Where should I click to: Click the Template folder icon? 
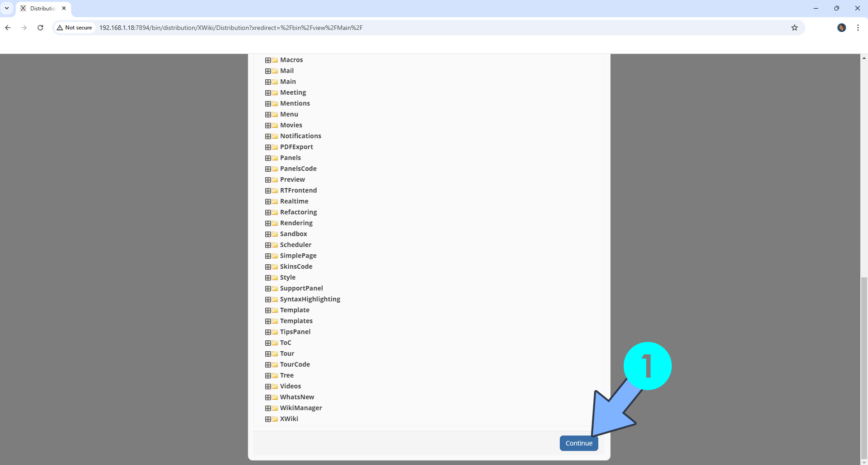(275, 310)
